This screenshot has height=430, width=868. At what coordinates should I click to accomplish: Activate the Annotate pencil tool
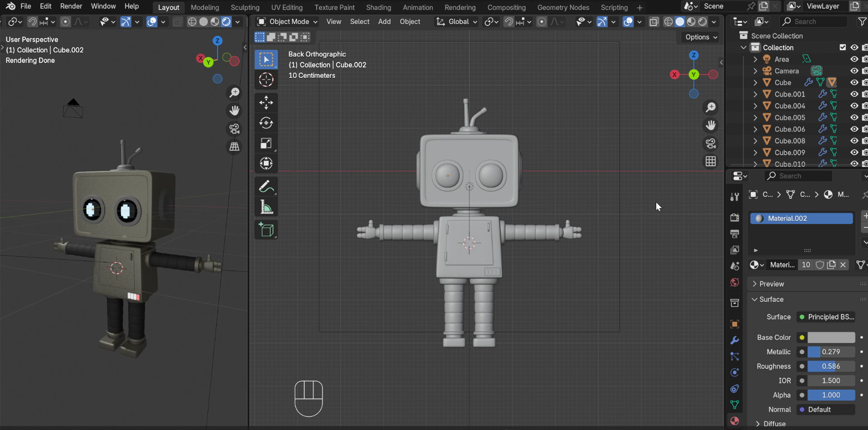pyautogui.click(x=266, y=187)
